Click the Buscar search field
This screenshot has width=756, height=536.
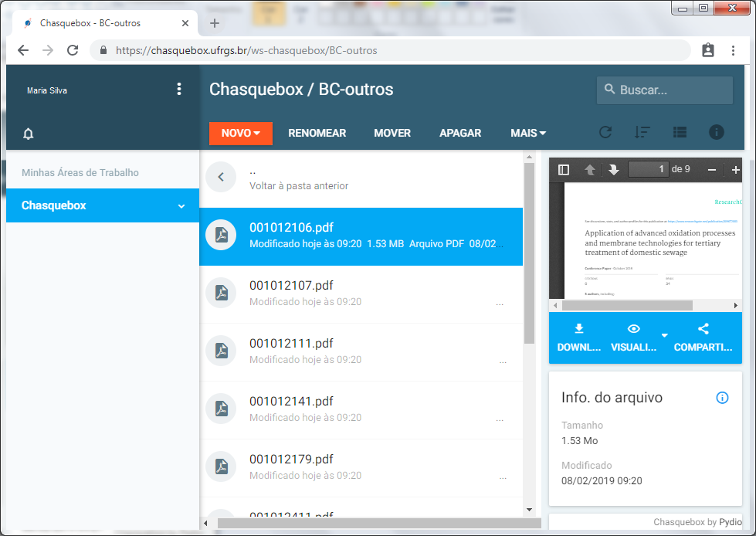(664, 90)
